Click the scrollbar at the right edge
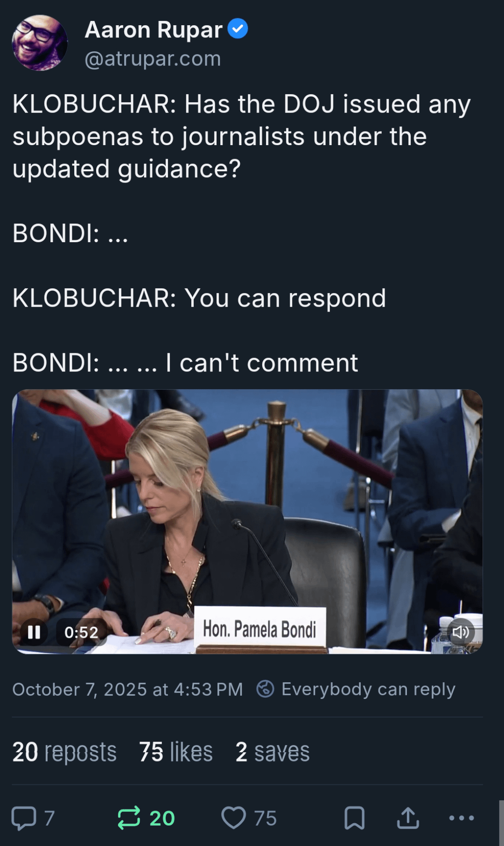The image size is (504, 846). pos(501,822)
